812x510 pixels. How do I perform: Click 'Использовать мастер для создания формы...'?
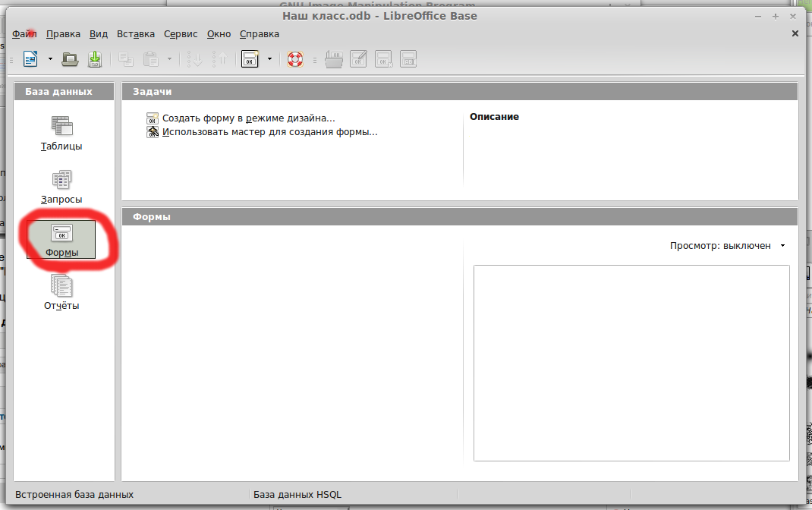point(269,132)
